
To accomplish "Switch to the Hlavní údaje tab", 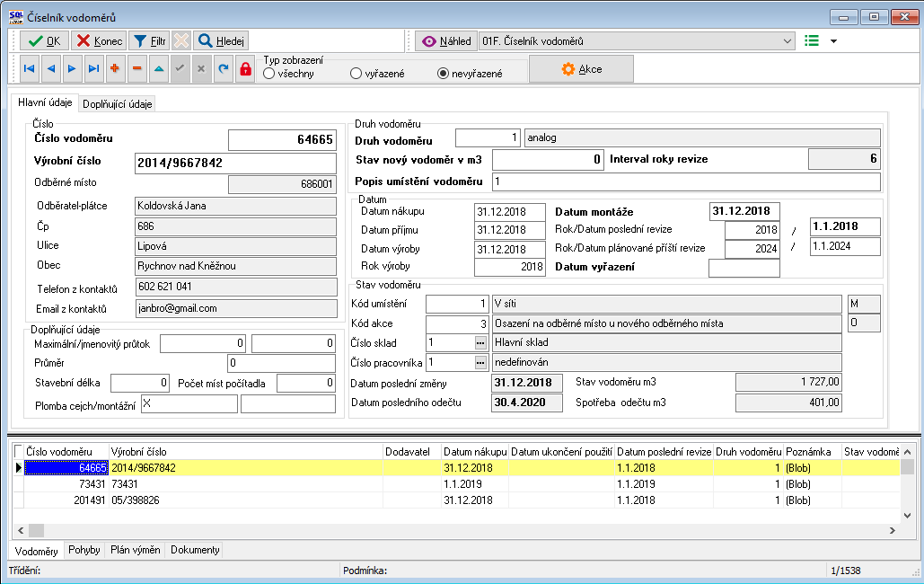I will pos(45,102).
